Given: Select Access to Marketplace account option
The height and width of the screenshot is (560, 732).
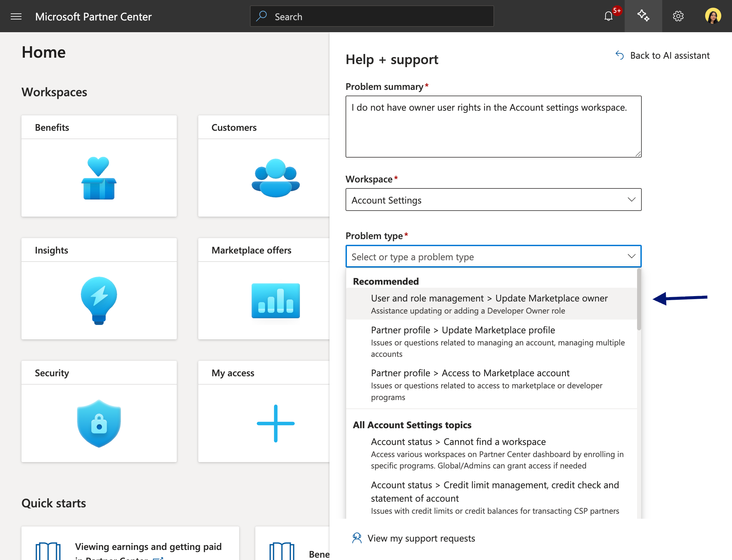Looking at the screenshot, I should click(x=491, y=384).
